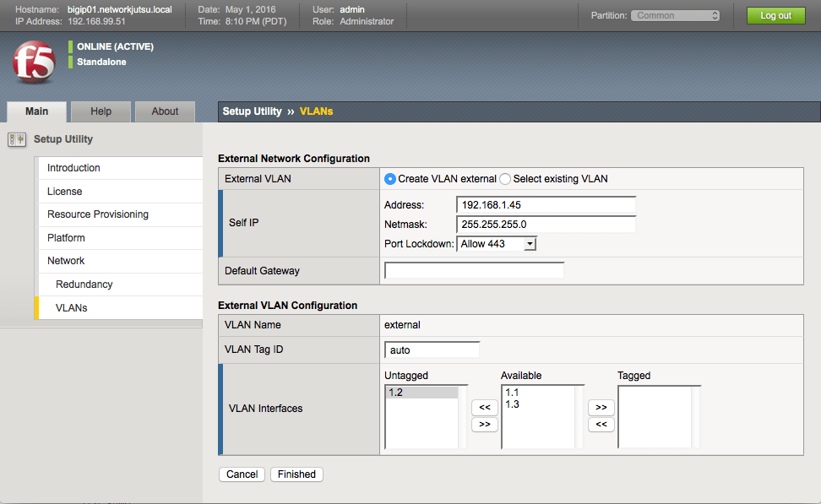
Task: Click ">>" to move interface into Tagged list
Action: (x=601, y=407)
